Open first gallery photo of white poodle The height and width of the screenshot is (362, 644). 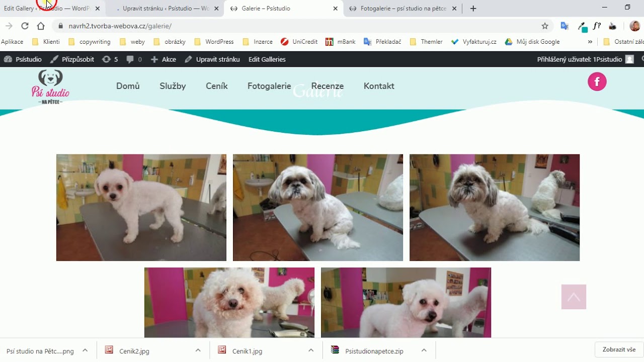click(141, 208)
